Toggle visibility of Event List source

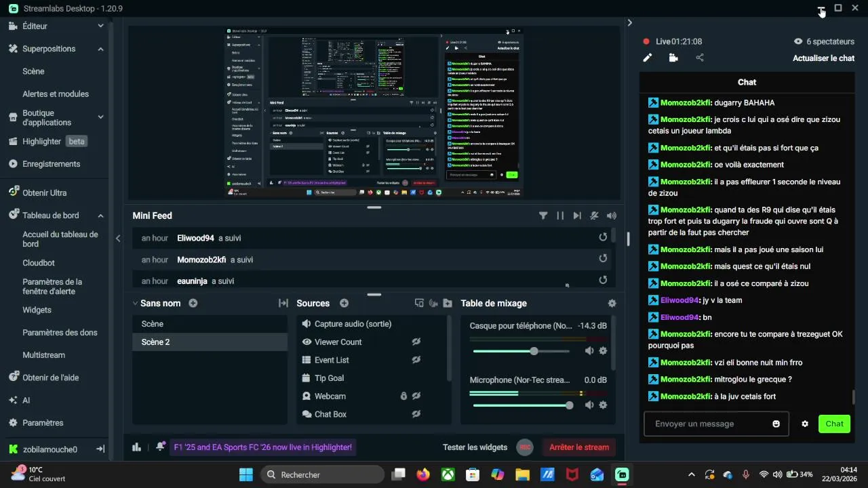tap(416, 360)
